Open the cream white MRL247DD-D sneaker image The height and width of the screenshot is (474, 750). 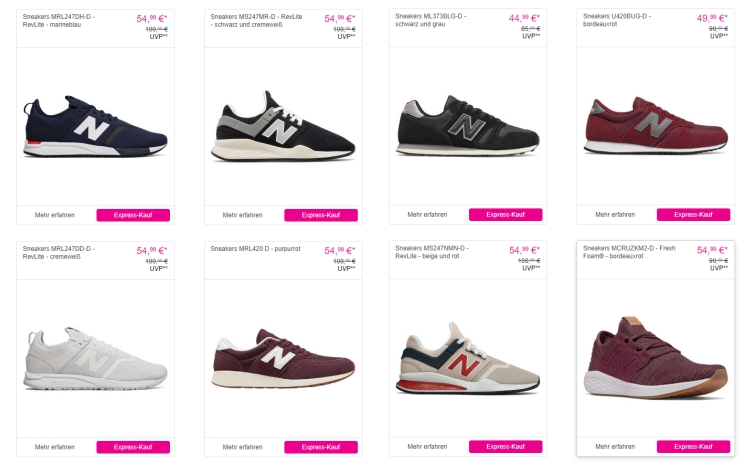click(x=95, y=357)
